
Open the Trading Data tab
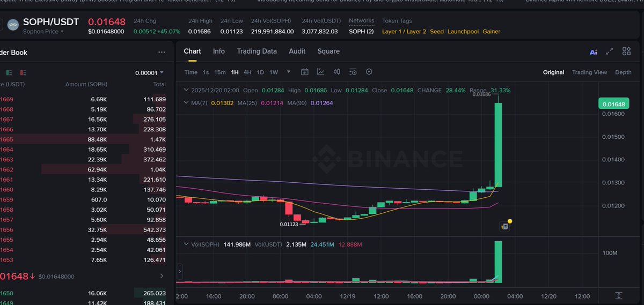coord(257,51)
